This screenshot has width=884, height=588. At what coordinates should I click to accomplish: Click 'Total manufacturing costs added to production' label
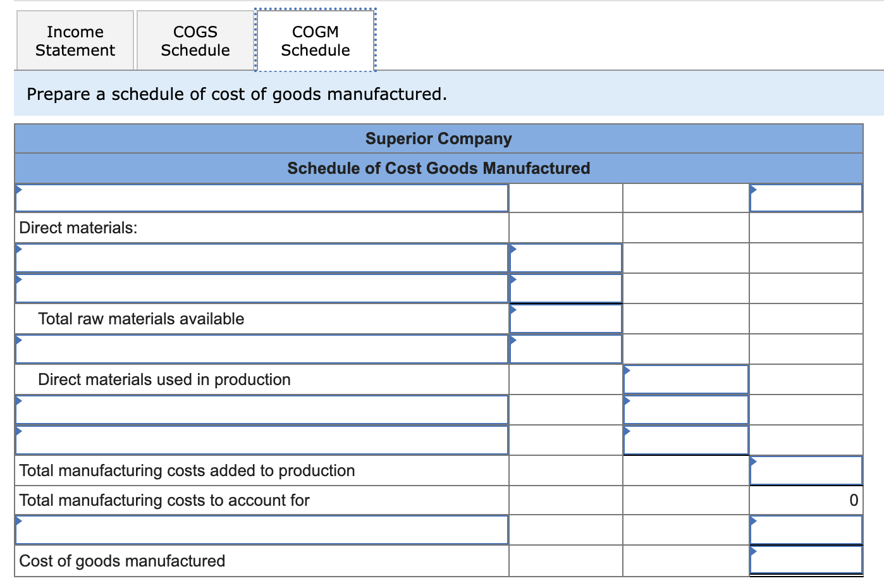pyautogui.click(x=187, y=470)
